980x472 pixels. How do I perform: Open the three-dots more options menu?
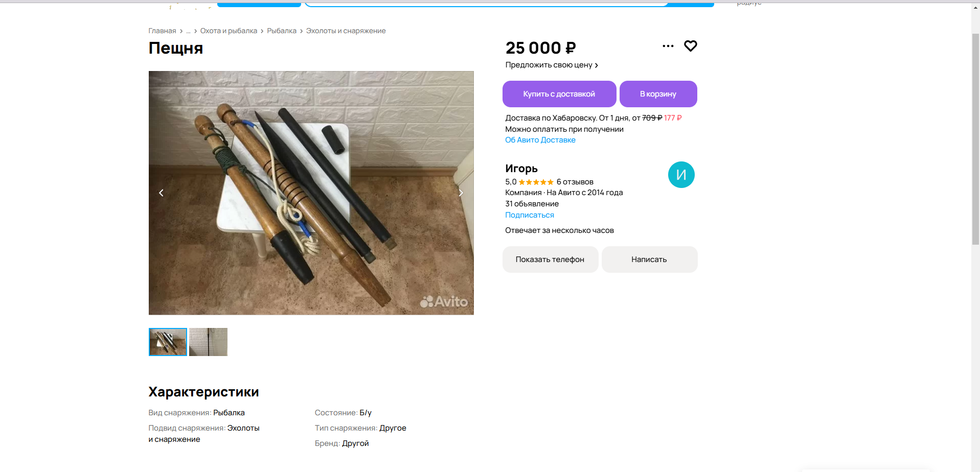pos(668,46)
